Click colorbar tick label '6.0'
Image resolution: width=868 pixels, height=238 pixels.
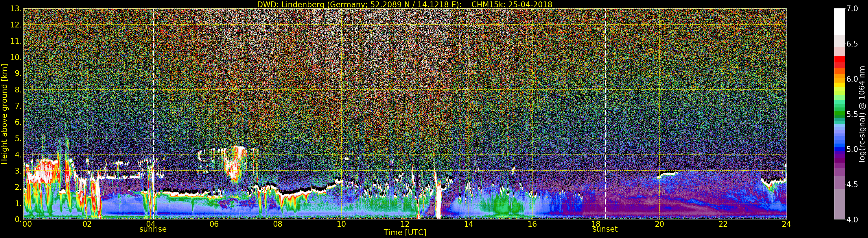pyautogui.click(x=852, y=79)
